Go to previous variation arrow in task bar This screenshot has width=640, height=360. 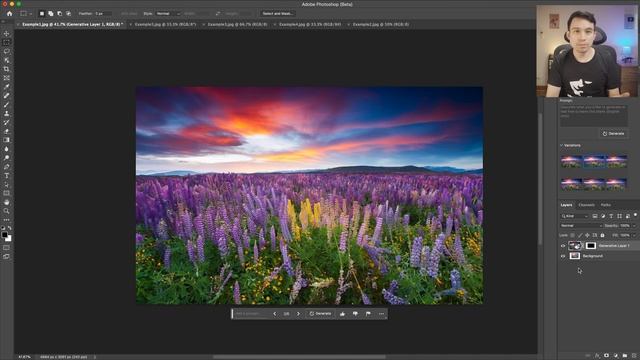tap(274, 314)
